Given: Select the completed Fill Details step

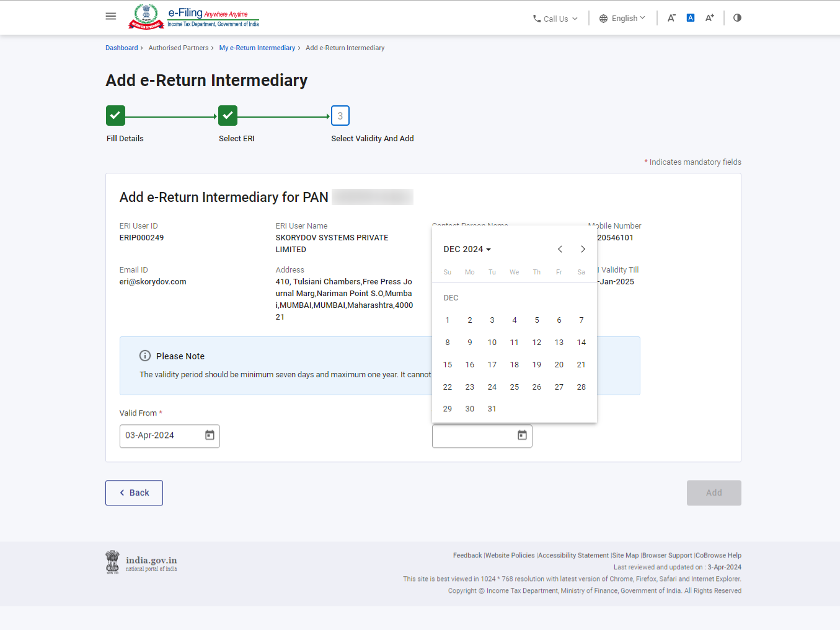Looking at the screenshot, I should click(x=115, y=115).
